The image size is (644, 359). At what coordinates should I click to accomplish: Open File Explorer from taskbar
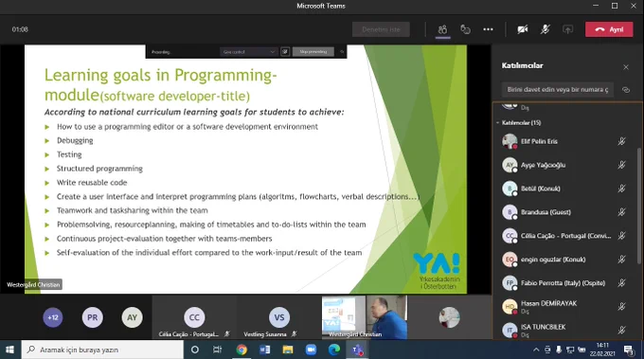point(288,350)
